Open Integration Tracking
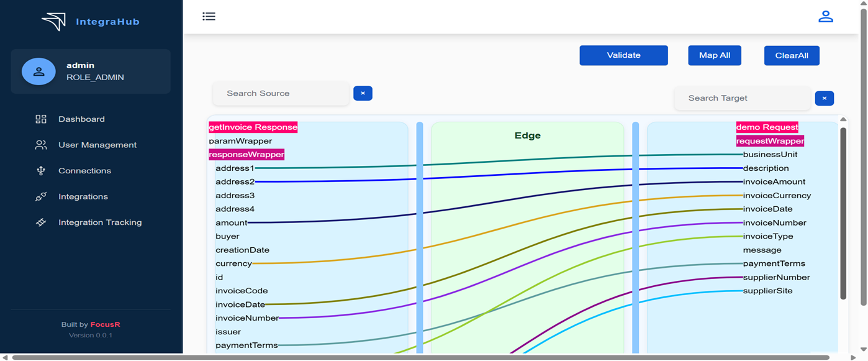The image size is (868, 361). (x=99, y=222)
